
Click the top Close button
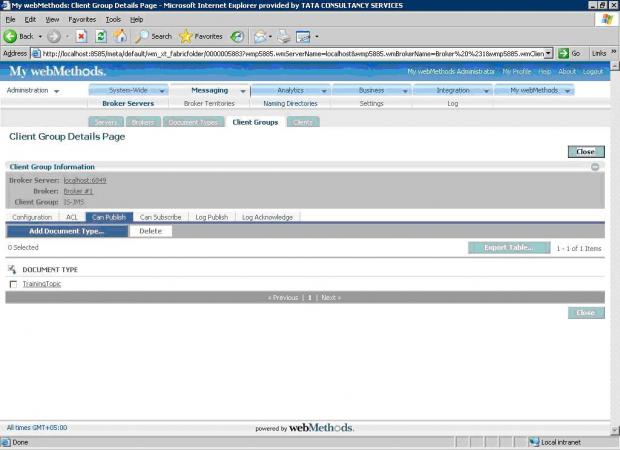[x=586, y=151]
